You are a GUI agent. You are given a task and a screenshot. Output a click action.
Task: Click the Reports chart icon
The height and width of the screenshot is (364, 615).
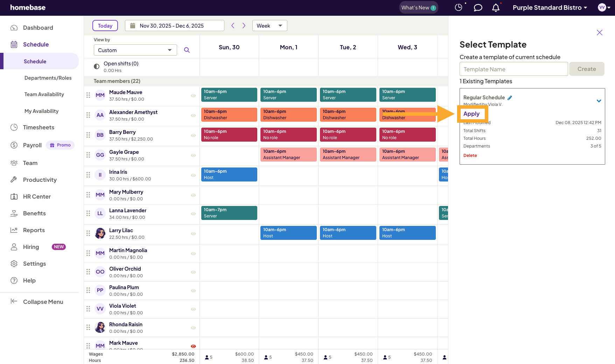coord(14,230)
